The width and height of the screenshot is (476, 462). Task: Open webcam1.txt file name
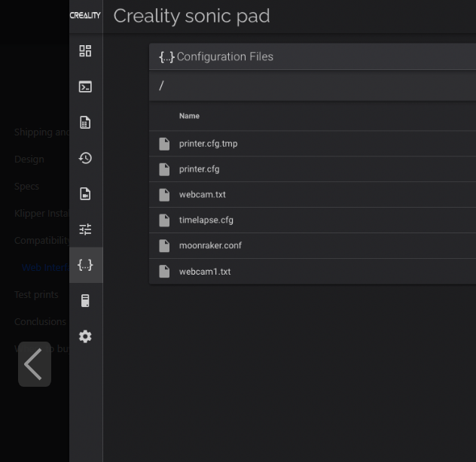pyautogui.click(x=205, y=272)
